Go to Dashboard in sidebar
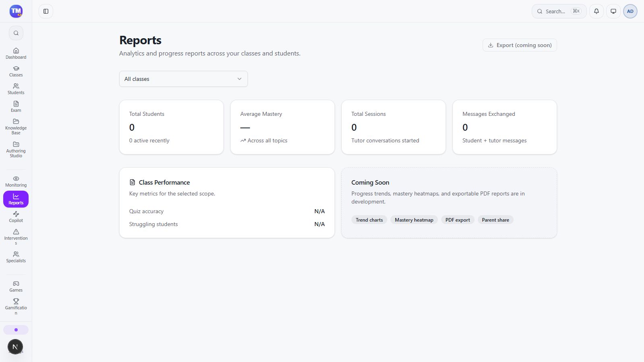This screenshot has height=362, width=644. (16, 53)
